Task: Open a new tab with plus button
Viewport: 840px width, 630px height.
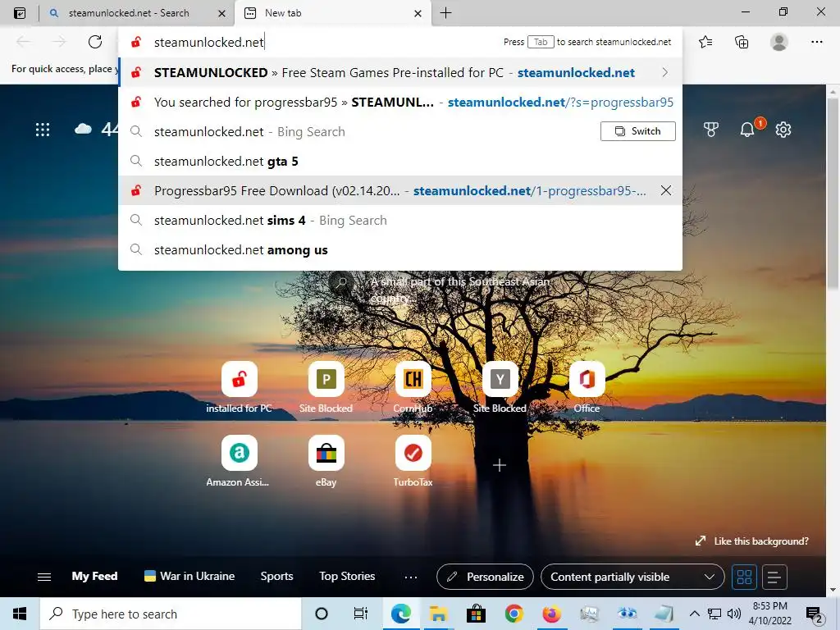Action: click(445, 13)
